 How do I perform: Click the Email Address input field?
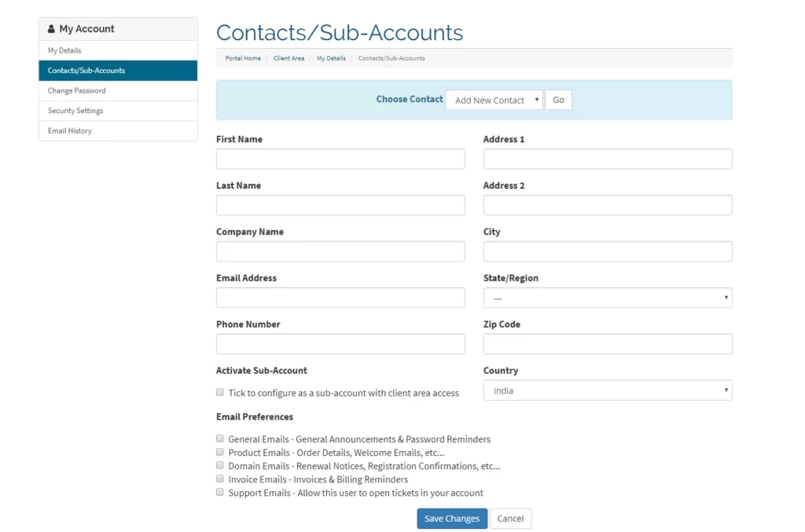[x=340, y=297]
